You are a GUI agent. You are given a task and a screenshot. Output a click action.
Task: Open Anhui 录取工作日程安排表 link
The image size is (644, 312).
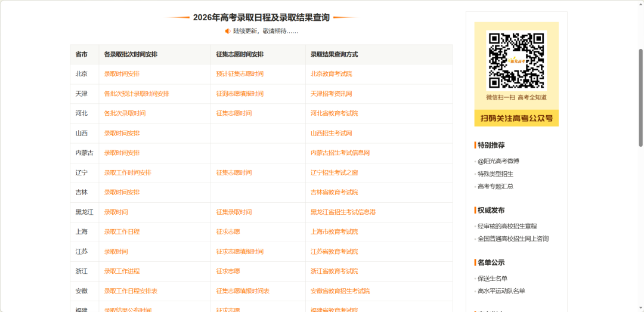(131, 291)
